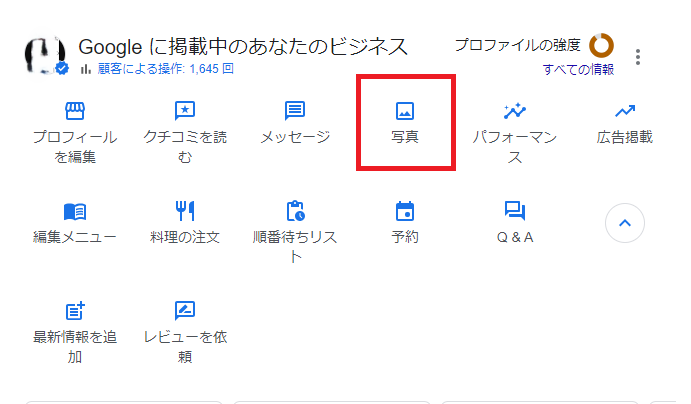Open パフォーマンス insights icon
Image resolution: width=691 pixels, height=404 pixels.
click(x=515, y=111)
